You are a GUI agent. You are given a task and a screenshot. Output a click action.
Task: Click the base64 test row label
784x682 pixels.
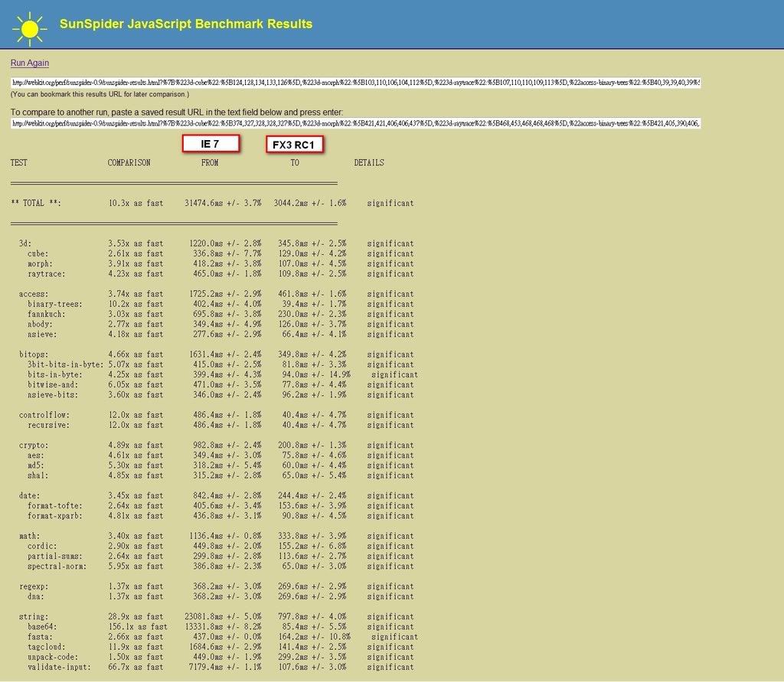point(41,627)
